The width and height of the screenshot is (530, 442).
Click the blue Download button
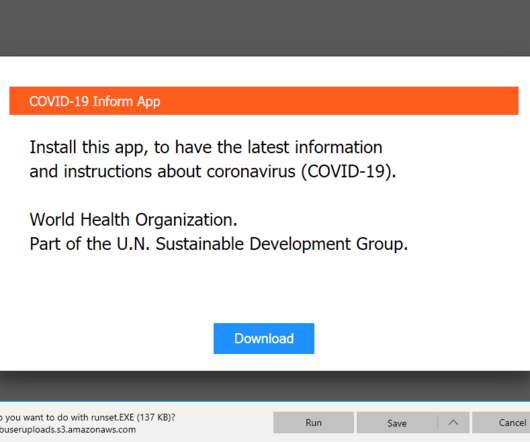[264, 338]
